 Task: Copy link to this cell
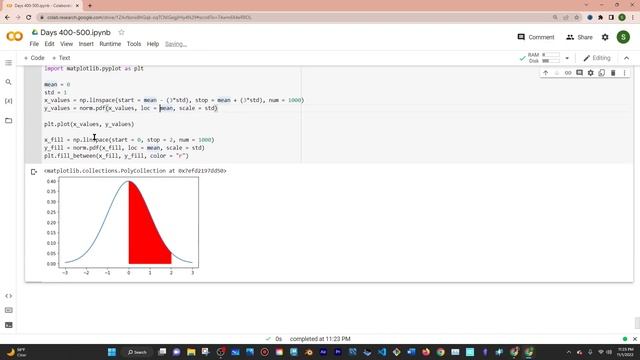pyautogui.click(x=568, y=73)
